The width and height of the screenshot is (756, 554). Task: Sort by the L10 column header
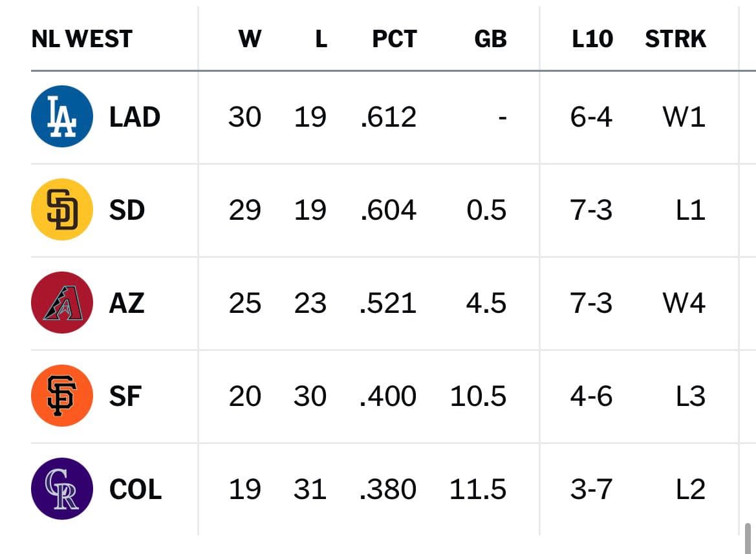point(592,39)
